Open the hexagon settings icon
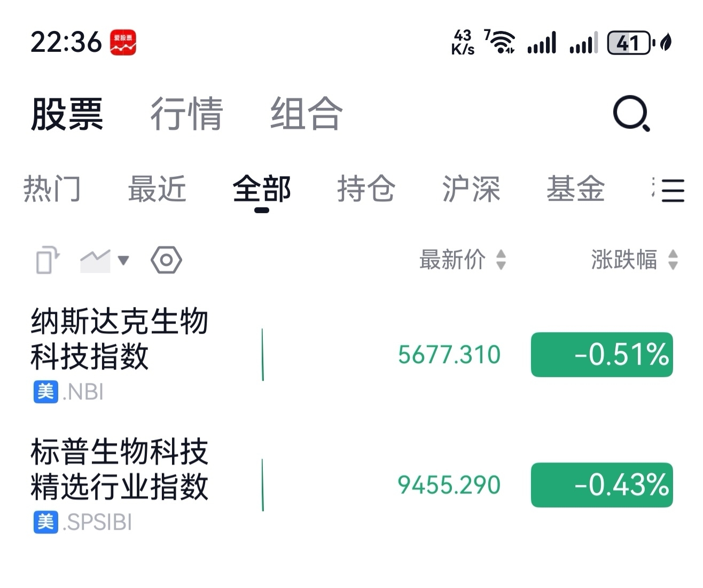The height and width of the screenshot is (588, 703). [x=166, y=260]
